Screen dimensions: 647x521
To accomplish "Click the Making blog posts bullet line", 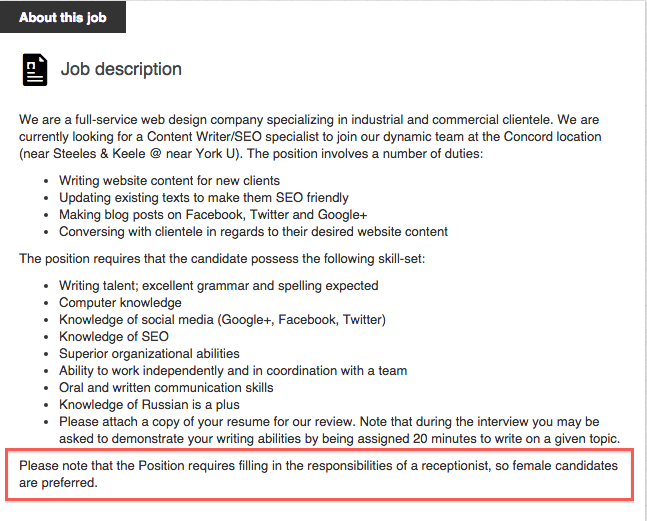I will coord(213,215).
